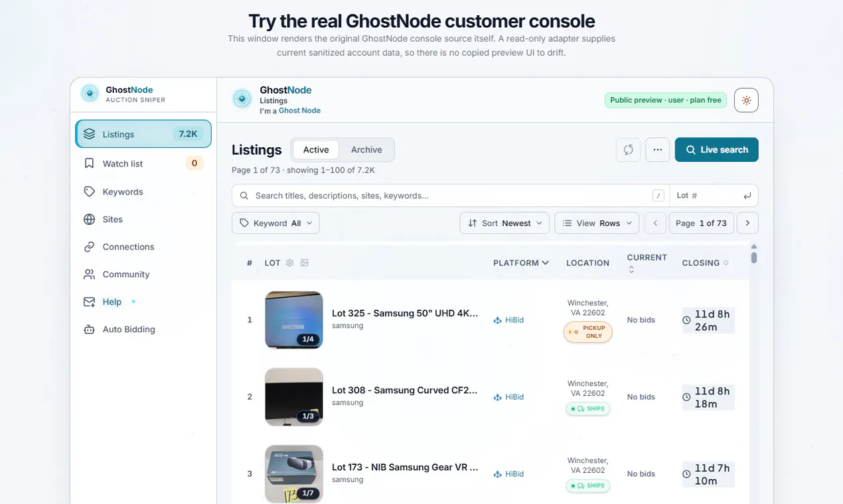Click the Watch list 0 count badge
Viewport: 843px width, 504px height.
[x=194, y=163]
